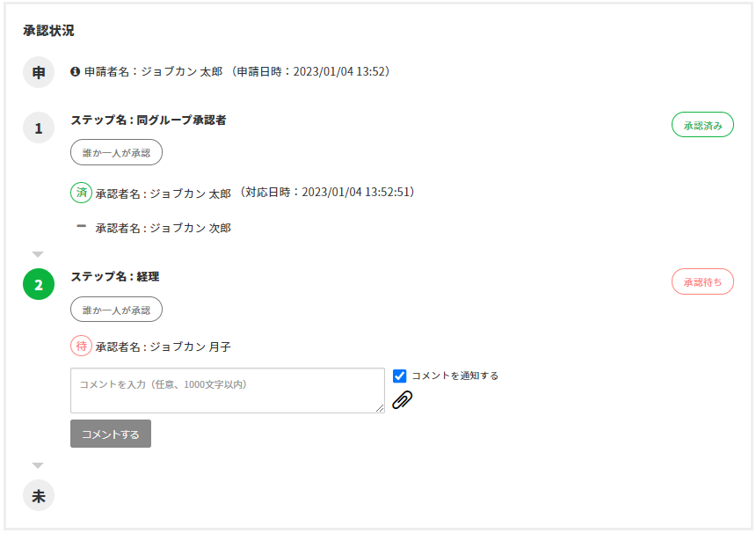Click 誰か一人が承認 tag under 経理 step
This screenshot has height=533, width=756.
pyautogui.click(x=116, y=310)
